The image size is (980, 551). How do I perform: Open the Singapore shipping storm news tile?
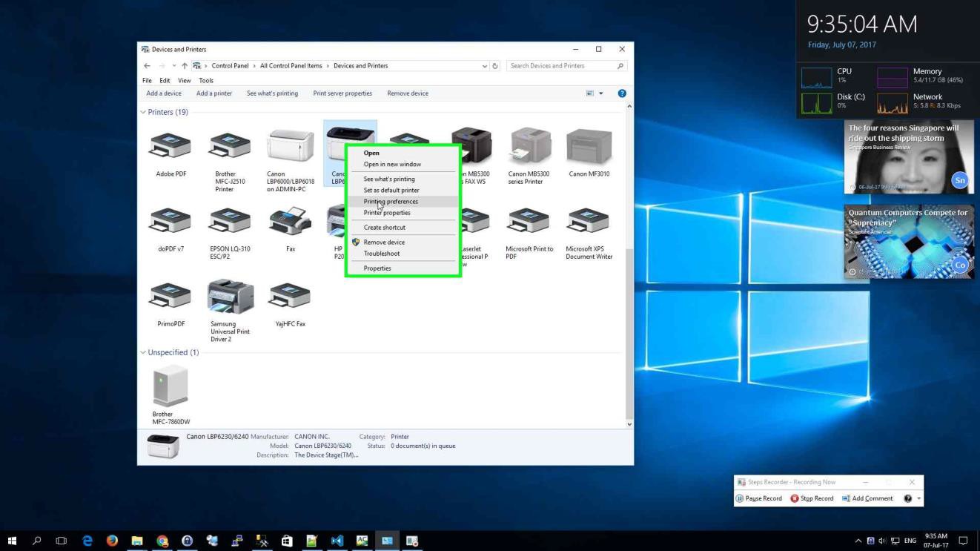click(909, 157)
